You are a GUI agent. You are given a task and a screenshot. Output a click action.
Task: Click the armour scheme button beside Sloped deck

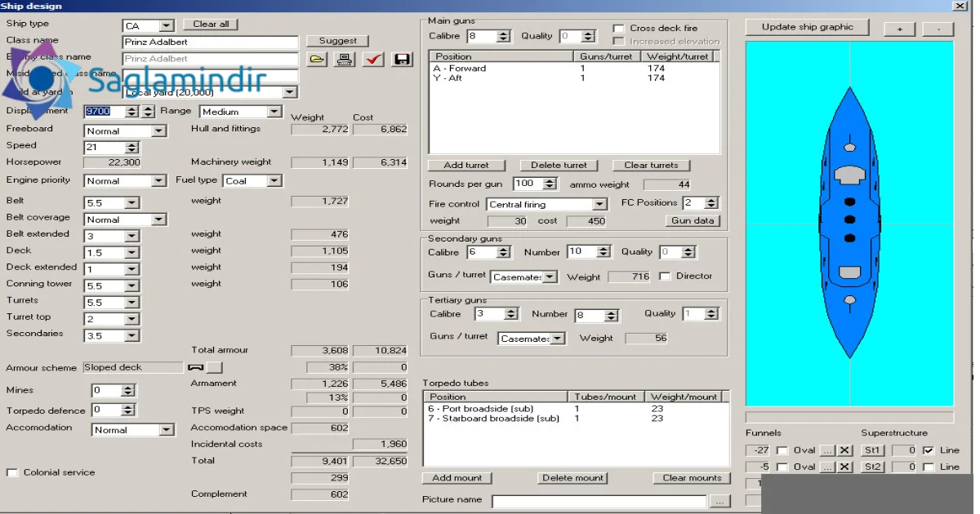point(214,368)
